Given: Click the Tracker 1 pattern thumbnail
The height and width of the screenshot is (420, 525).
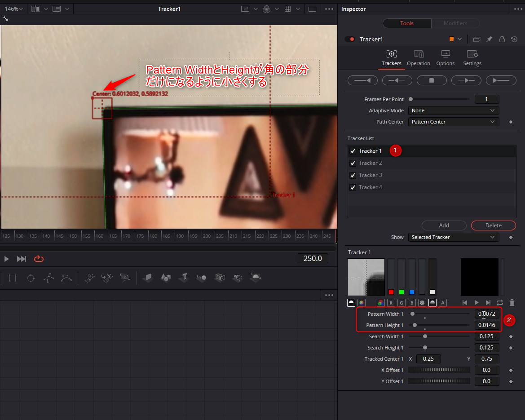Looking at the screenshot, I should [x=366, y=277].
